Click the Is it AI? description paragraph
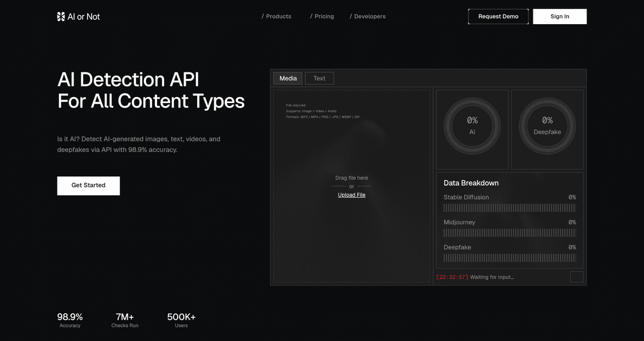The height and width of the screenshot is (341, 644). pos(139,144)
